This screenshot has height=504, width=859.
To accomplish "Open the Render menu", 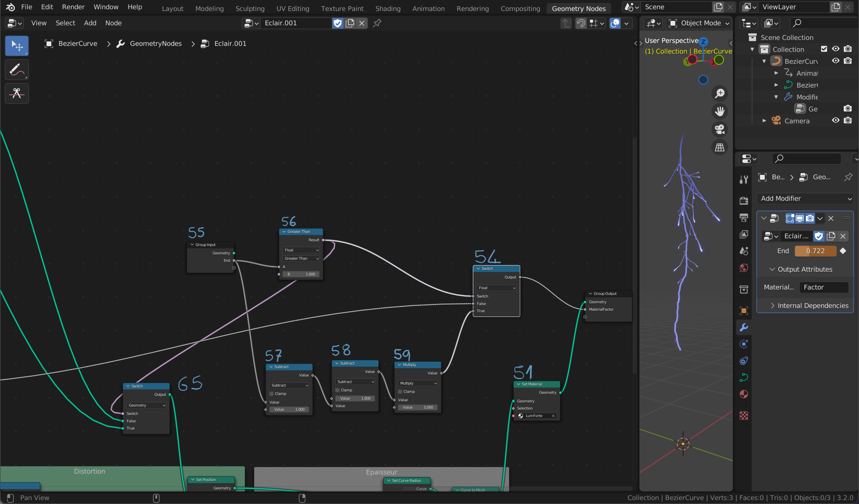I will [73, 7].
